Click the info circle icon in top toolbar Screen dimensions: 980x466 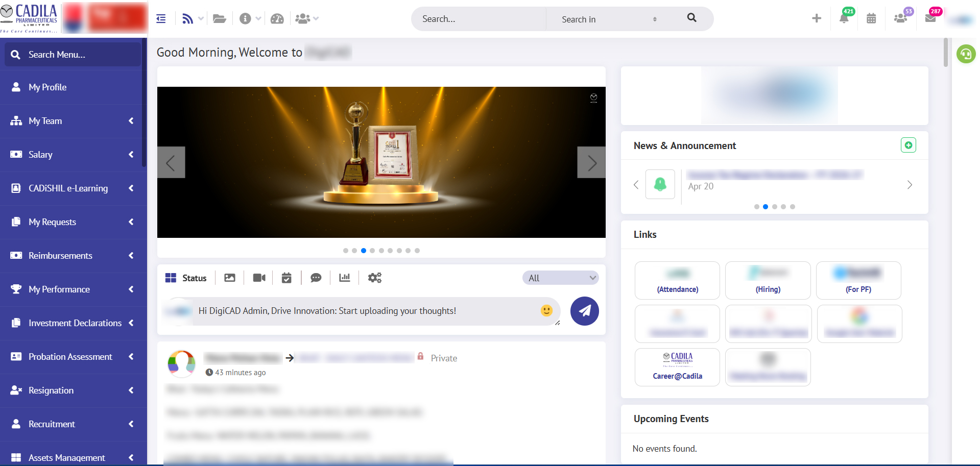[x=245, y=19]
